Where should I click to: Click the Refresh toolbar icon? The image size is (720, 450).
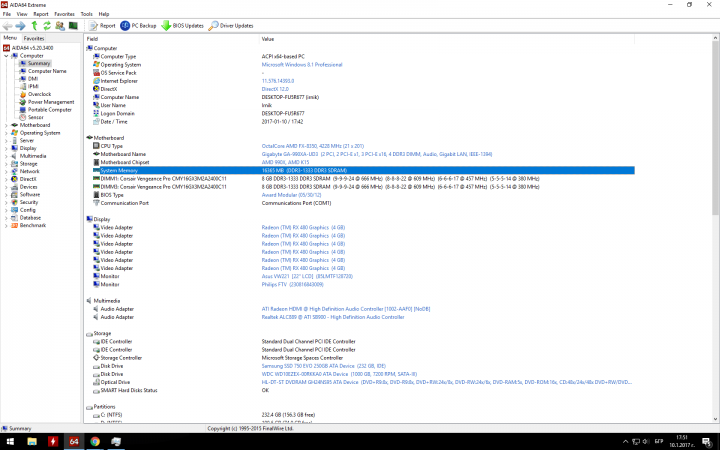point(47,26)
